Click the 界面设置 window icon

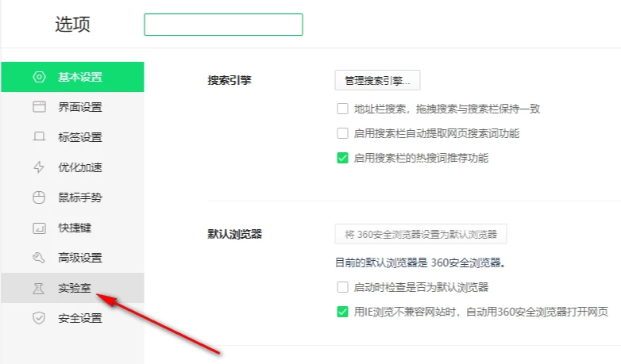39,107
